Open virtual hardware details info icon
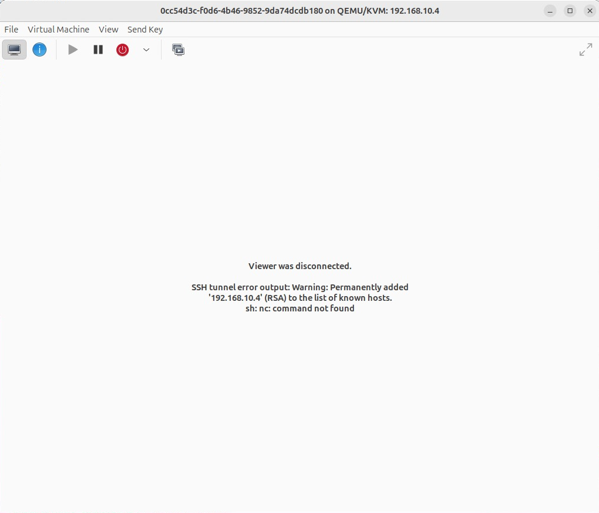 pyautogui.click(x=39, y=50)
